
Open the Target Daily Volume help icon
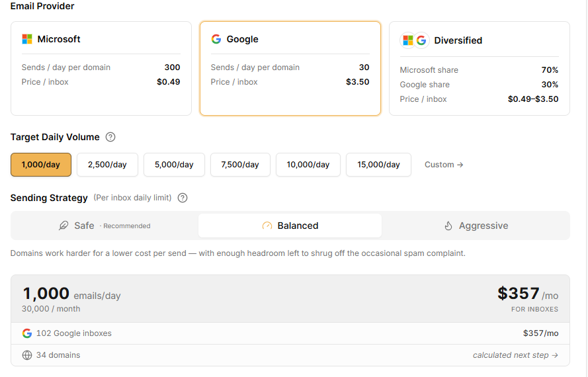pyautogui.click(x=110, y=137)
